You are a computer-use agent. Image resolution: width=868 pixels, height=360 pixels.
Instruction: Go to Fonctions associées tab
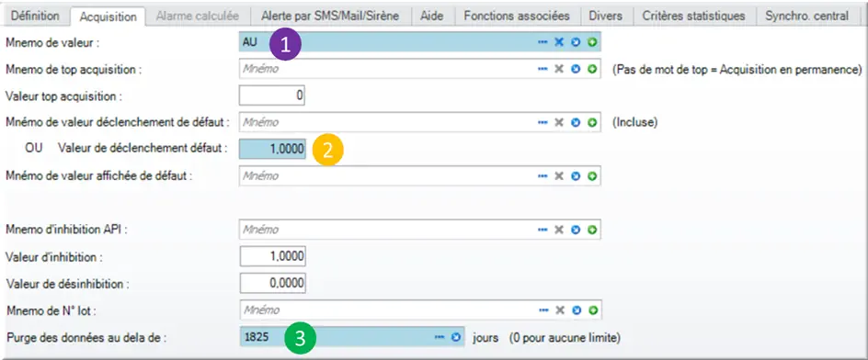(517, 16)
